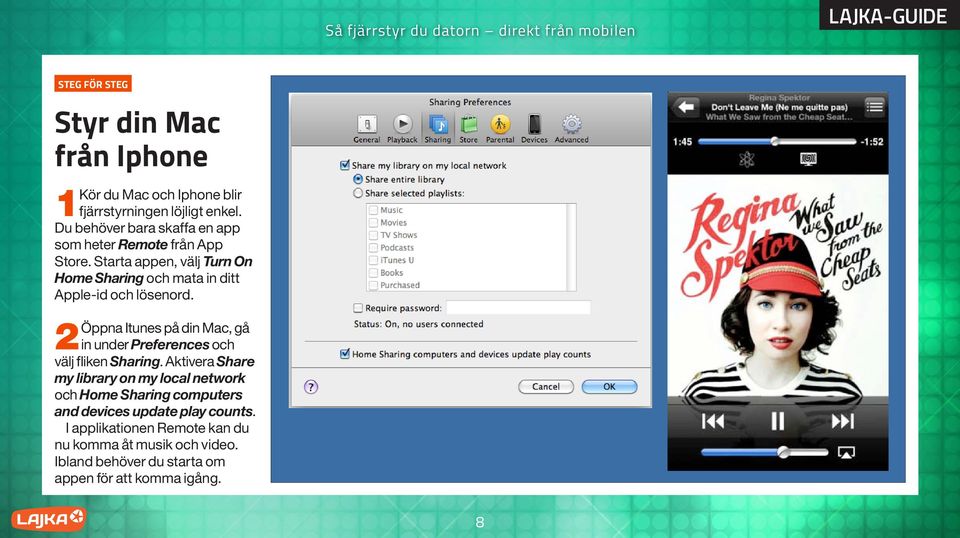Click the Cancel button
This screenshot has width=960, height=538.
click(x=546, y=387)
